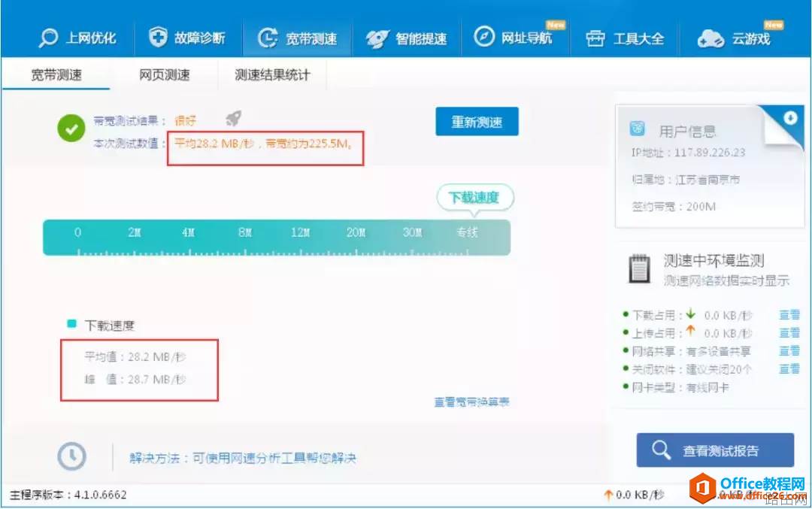Click 查看 link for 网络共享
This screenshot has height=509, width=812.
pos(789,351)
